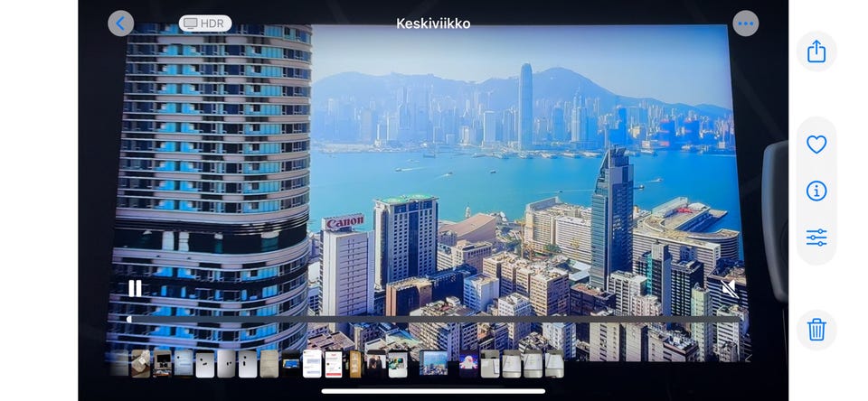The width and height of the screenshot is (868, 401).
Task: Pause the playing video
Action: click(135, 288)
